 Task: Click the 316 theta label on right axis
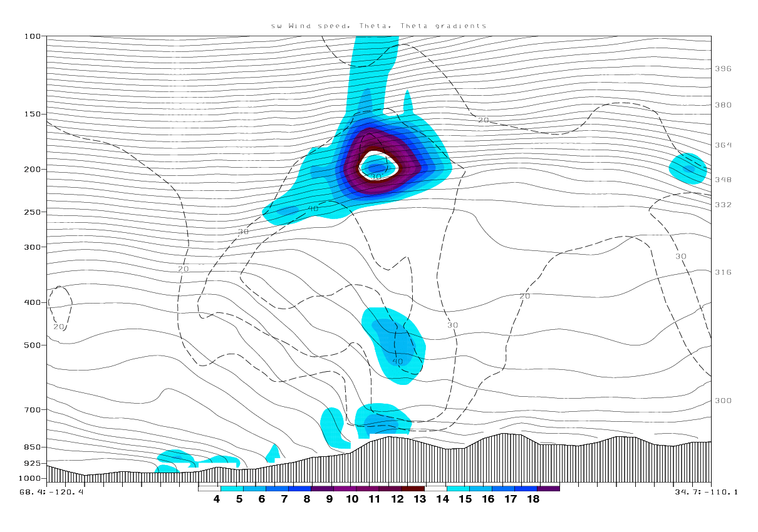point(723,272)
